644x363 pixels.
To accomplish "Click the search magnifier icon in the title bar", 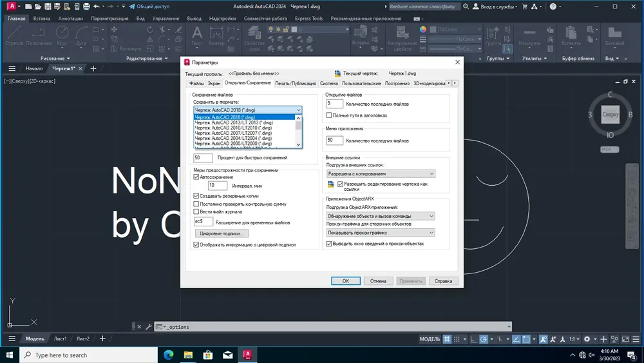I will pyautogui.click(x=466, y=6).
